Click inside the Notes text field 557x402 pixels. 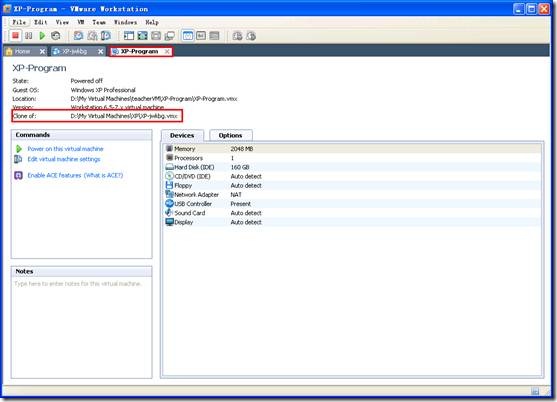(82, 327)
